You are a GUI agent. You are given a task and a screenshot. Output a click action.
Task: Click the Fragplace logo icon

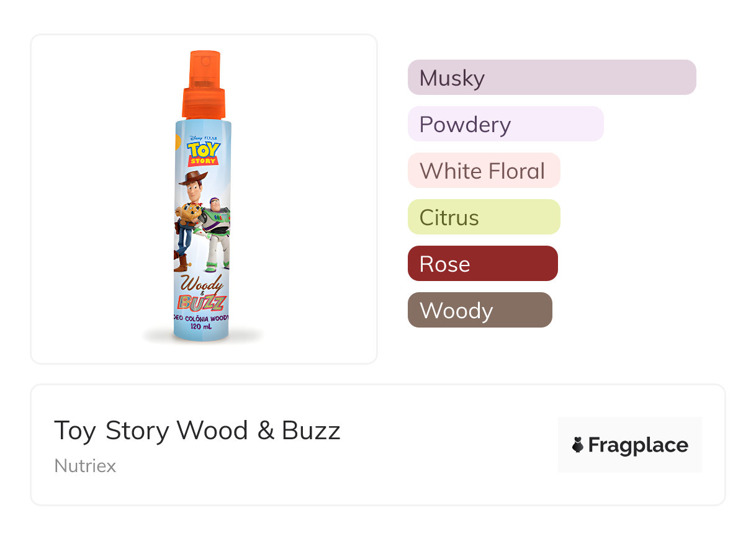(x=578, y=445)
